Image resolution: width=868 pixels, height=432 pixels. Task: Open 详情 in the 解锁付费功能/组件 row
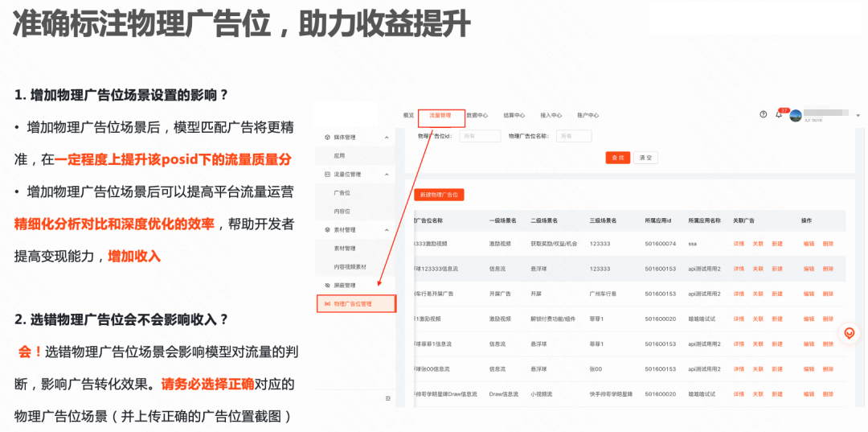click(x=739, y=319)
